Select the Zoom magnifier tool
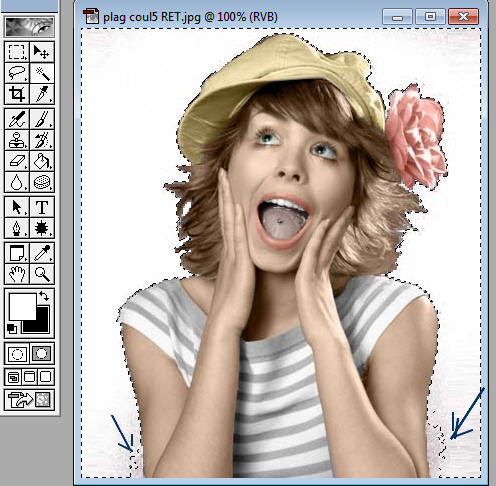496x486 pixels. coord(42,274)
